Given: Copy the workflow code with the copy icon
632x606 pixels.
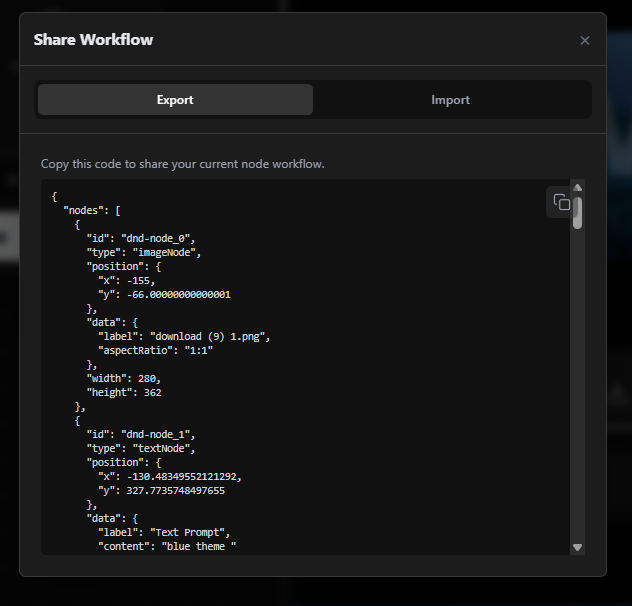Looking at the screenshot, I should [x=561, y=202].
